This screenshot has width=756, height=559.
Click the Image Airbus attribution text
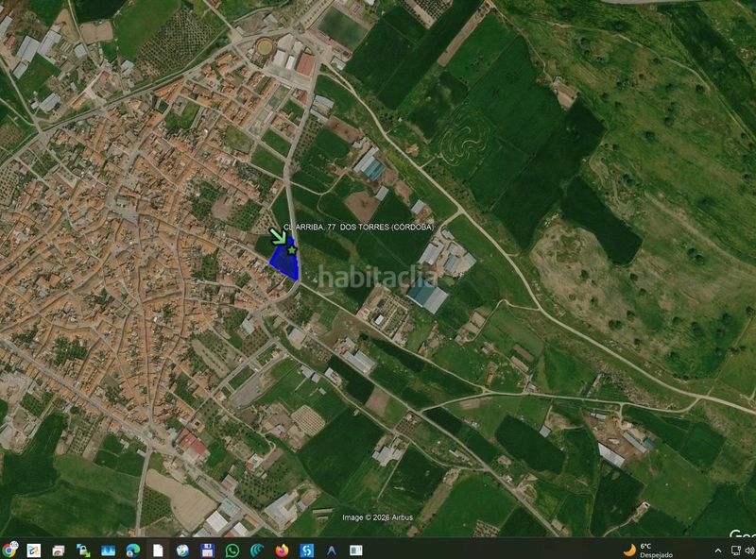[377, 517]
